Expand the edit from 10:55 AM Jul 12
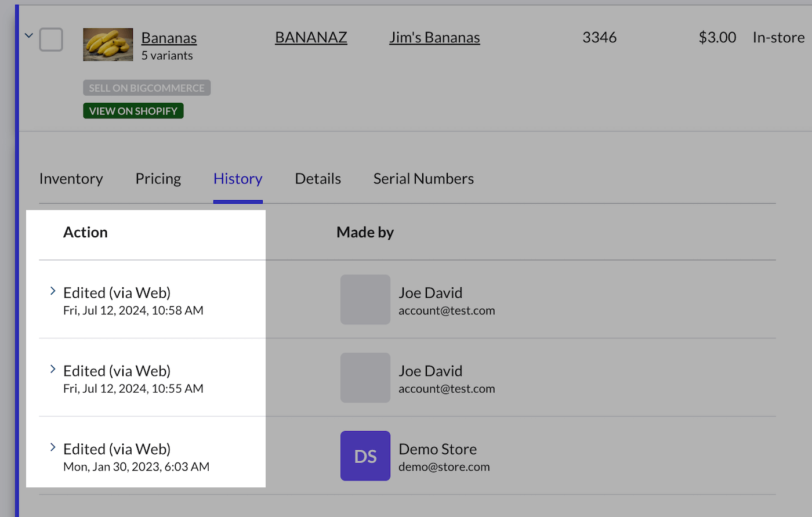812x517 pixels. (53, 370)
